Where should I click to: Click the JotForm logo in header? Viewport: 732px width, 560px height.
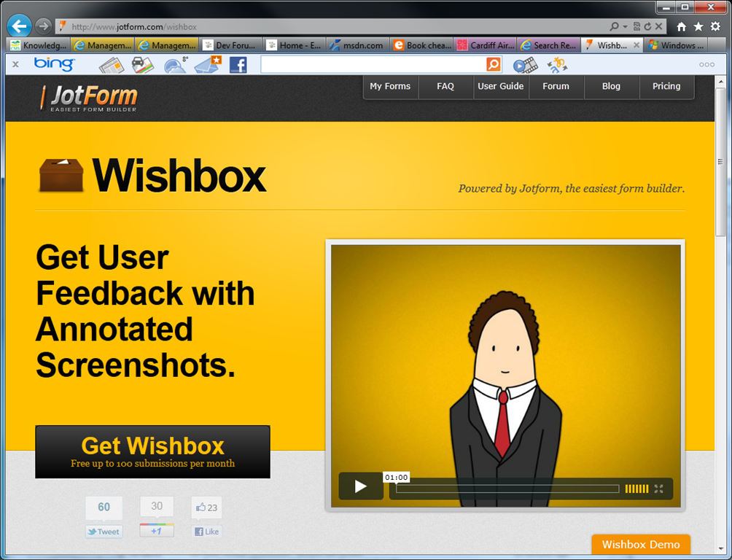(x=89, y=98)
